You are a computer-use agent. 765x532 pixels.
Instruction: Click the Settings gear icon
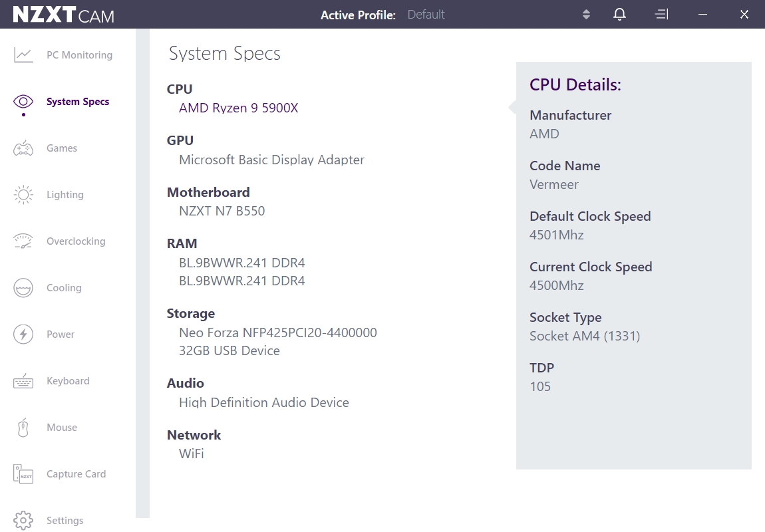coord(23,520)
